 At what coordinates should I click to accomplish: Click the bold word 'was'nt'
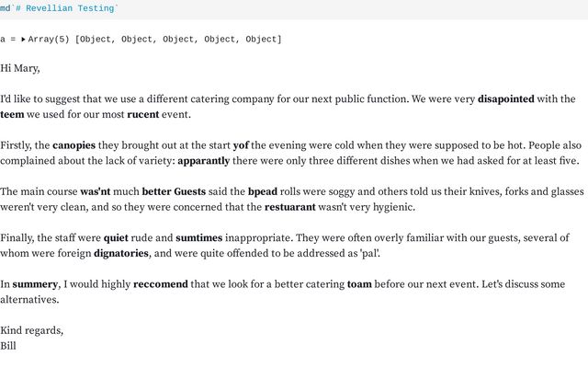click(x=96, y=191)
